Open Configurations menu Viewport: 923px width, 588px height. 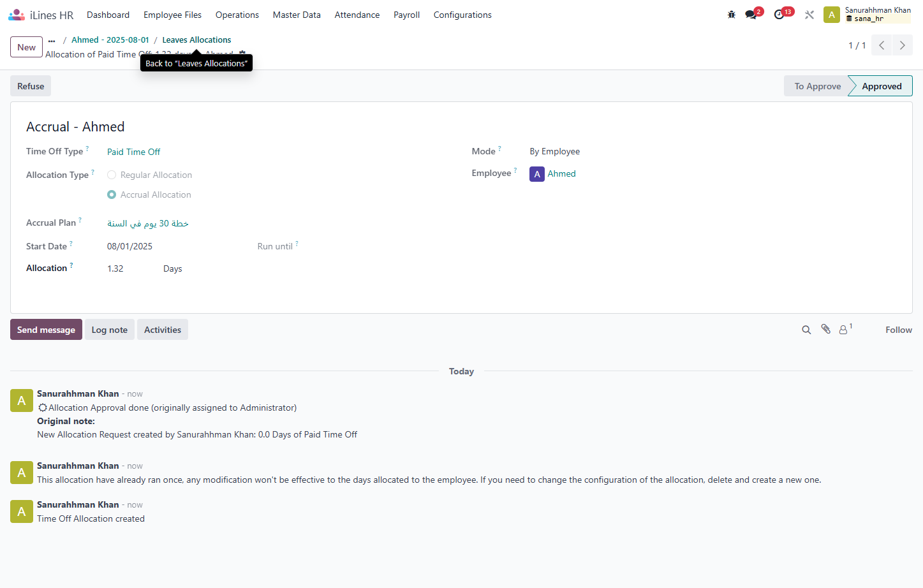pyautogui.click(x=462, y=15)
